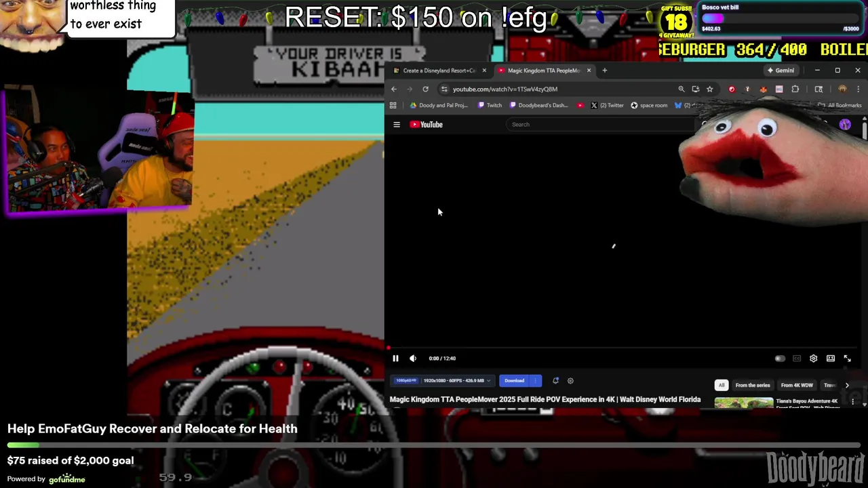Toggle YouTube autoplay switch
Image resolution: width=868 pixels, height=488 pixels.
pos(780,359)
